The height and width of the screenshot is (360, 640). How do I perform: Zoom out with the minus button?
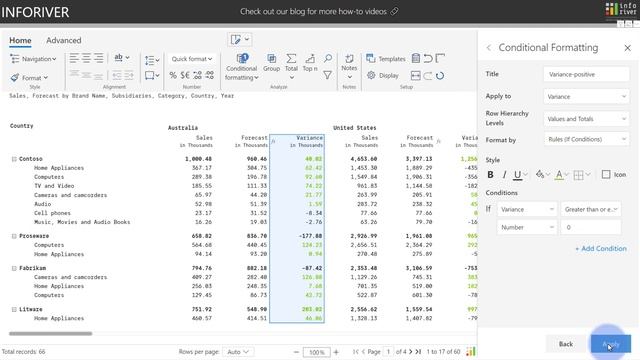[x=296, y=352]
